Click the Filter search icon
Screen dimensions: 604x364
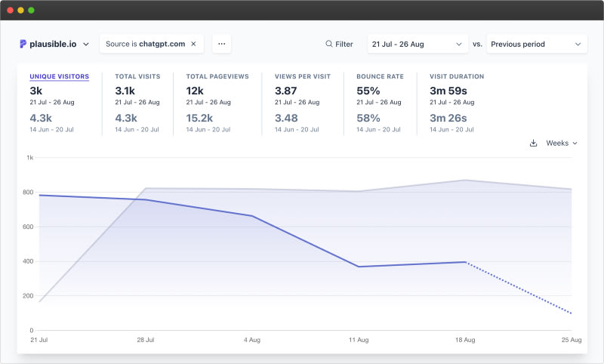pos(328,44)
